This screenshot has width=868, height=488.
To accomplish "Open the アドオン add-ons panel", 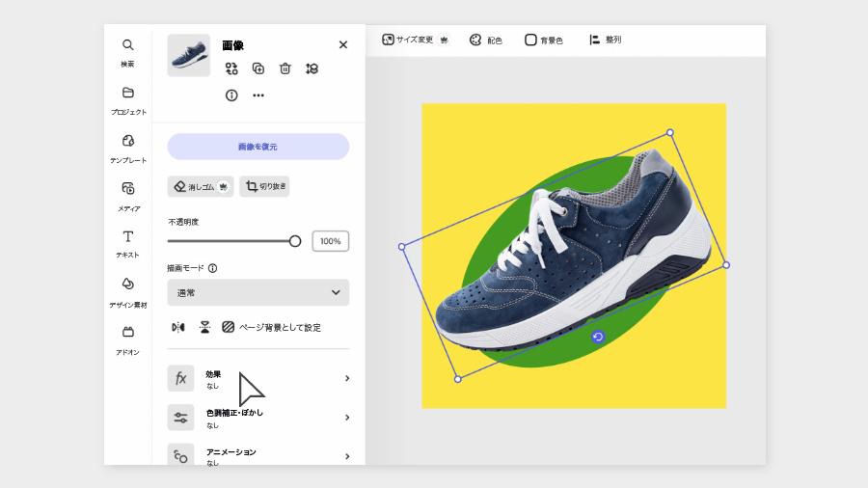I will pos(128,340).
